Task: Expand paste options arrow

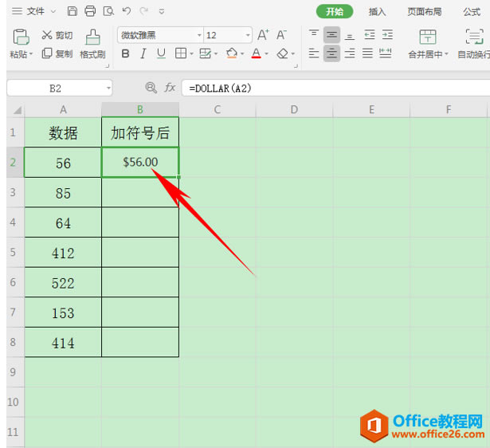Action: point(30,54)
